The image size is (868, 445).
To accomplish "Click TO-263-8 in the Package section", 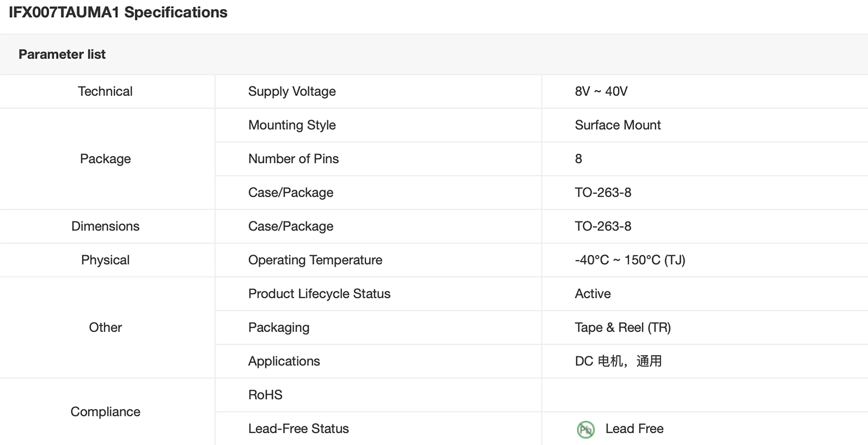I will click(x=603, y=192).
